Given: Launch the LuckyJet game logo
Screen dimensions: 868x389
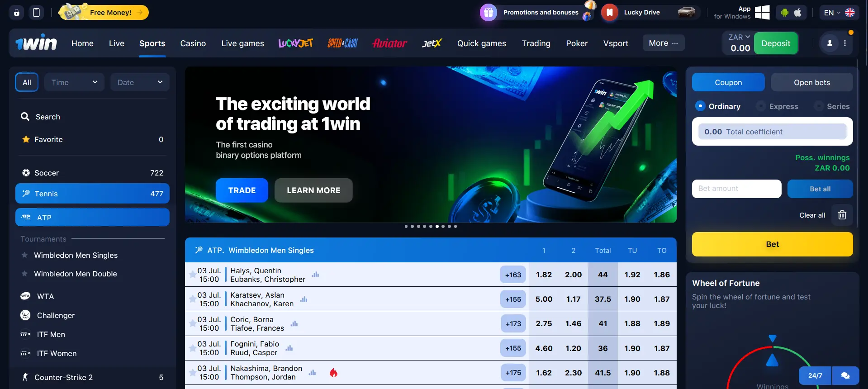Looking at the screenshot, I should click(x=296, y=43).
